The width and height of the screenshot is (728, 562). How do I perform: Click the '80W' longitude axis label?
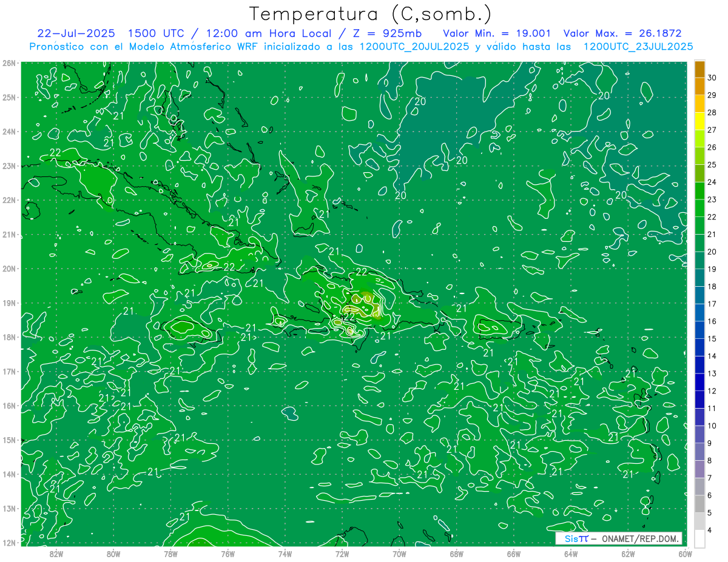click(113, 554)
